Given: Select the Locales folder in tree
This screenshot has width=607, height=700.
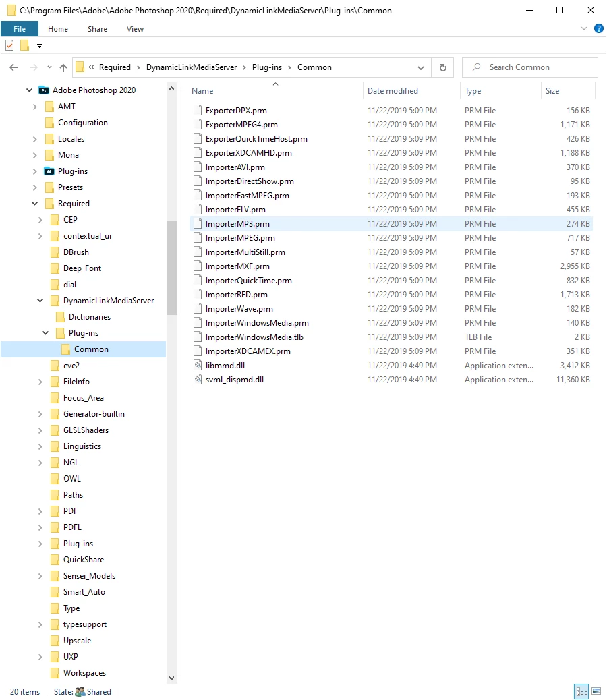Looking at the screenshot, I should [71, 139].
